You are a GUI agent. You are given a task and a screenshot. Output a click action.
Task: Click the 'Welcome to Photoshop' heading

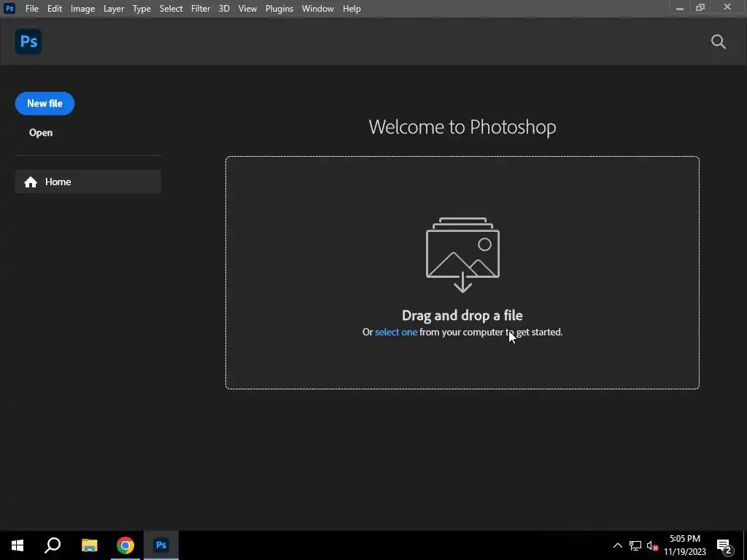point(462,127)
